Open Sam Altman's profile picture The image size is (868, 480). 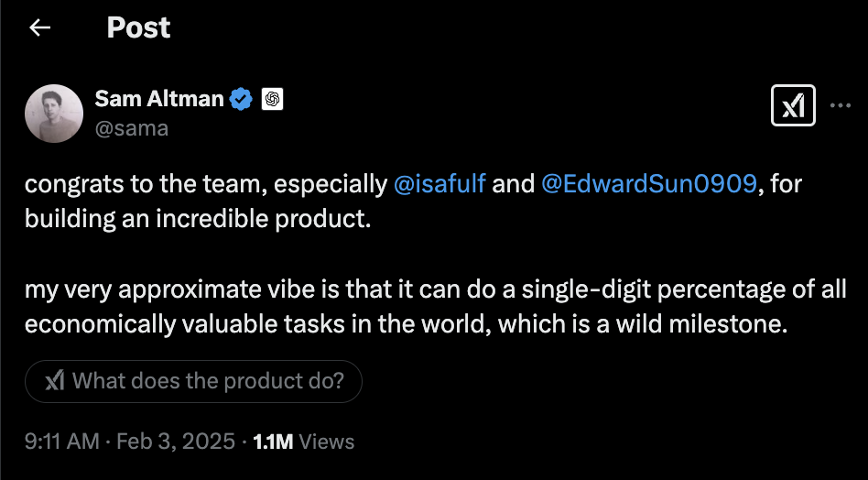click(x=54, y=114)
